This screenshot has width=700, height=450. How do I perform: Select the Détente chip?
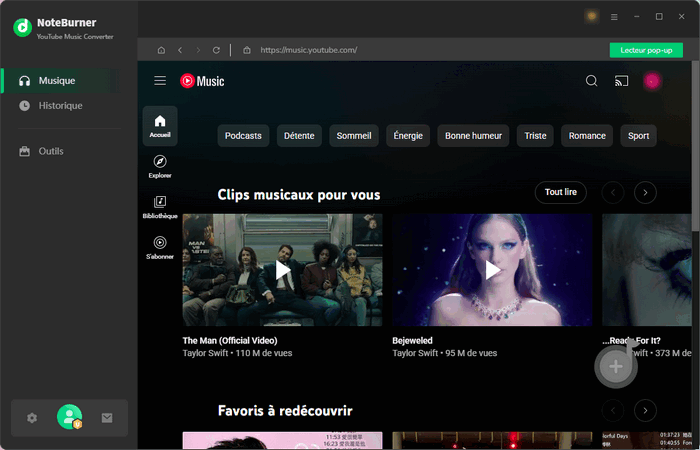(x=299, y=136)
